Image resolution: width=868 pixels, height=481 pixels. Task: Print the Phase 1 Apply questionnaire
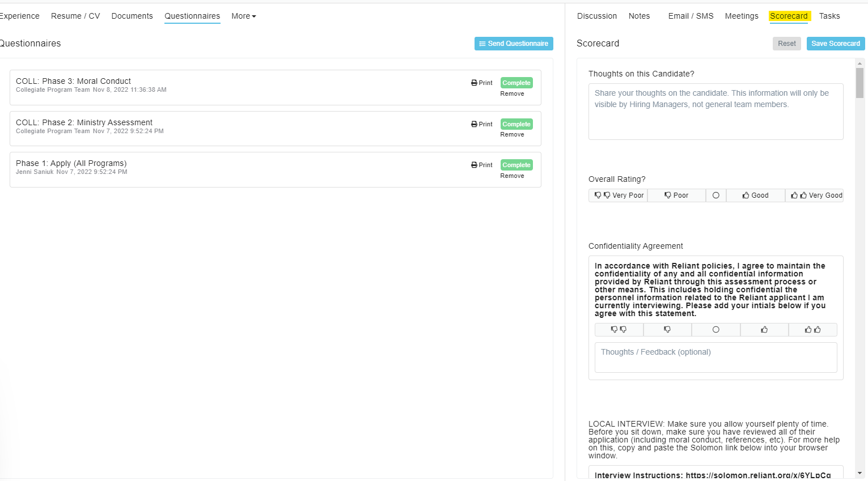(482, 165)
